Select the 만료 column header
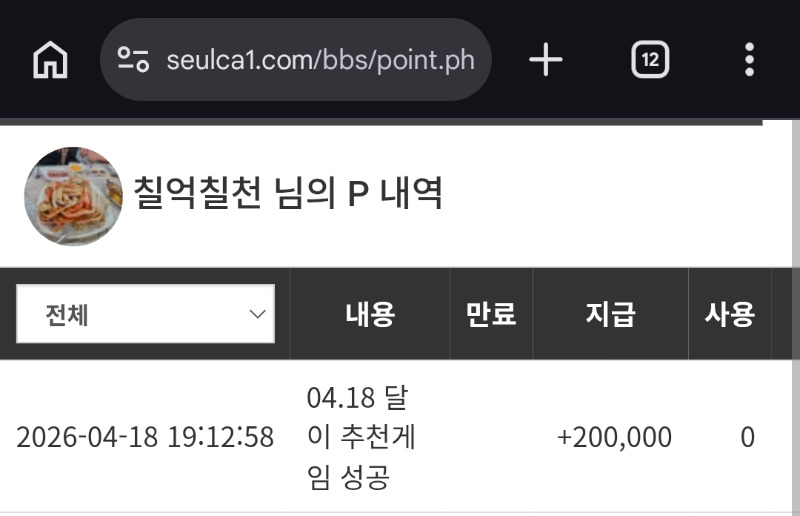The image size is (800, 516). [x=491, y=315]
